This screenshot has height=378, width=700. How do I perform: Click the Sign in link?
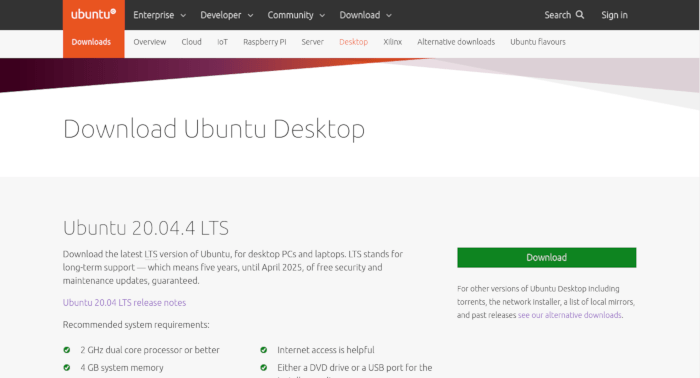click(x=614, y=15)
